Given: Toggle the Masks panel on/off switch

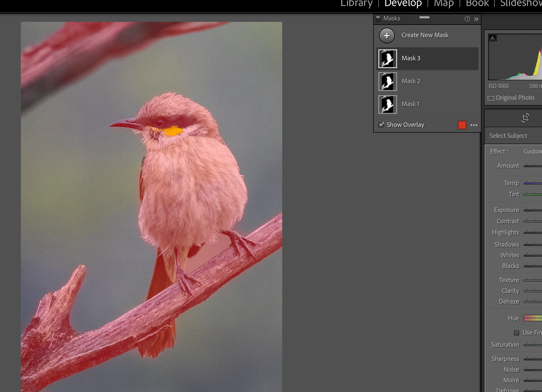Looking at the screenshot, I should pyautogui.click(x=378, y=19).
